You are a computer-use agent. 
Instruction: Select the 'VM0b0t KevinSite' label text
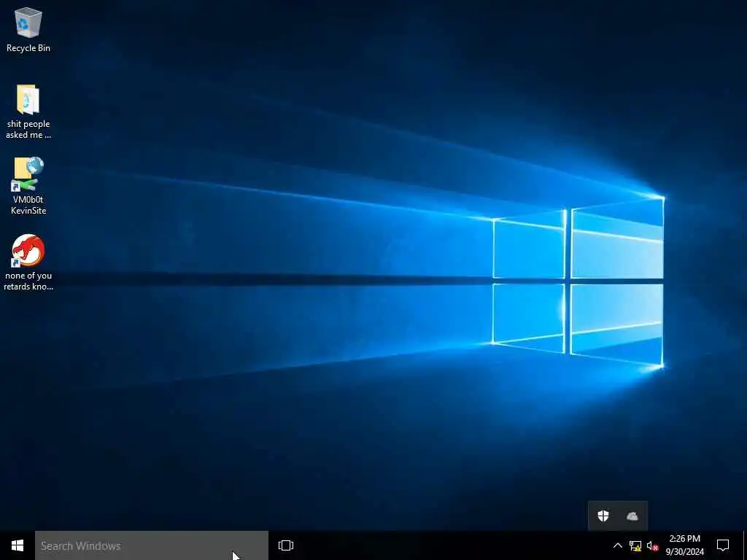[28, 205]
